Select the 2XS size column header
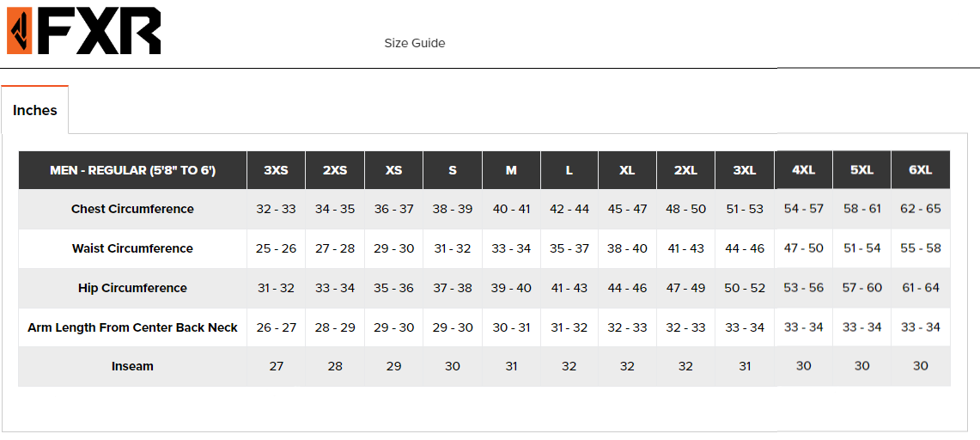The image size is (980, 440). [x=335, y=170]
